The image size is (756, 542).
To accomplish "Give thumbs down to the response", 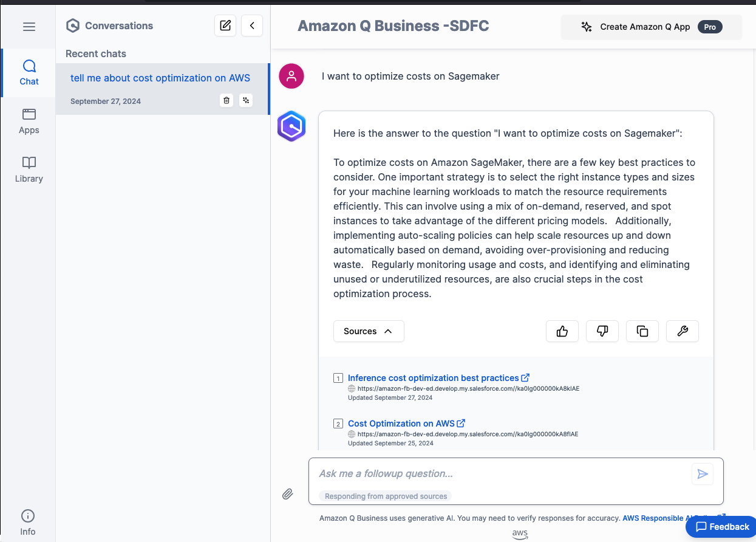I will (602, 331).
